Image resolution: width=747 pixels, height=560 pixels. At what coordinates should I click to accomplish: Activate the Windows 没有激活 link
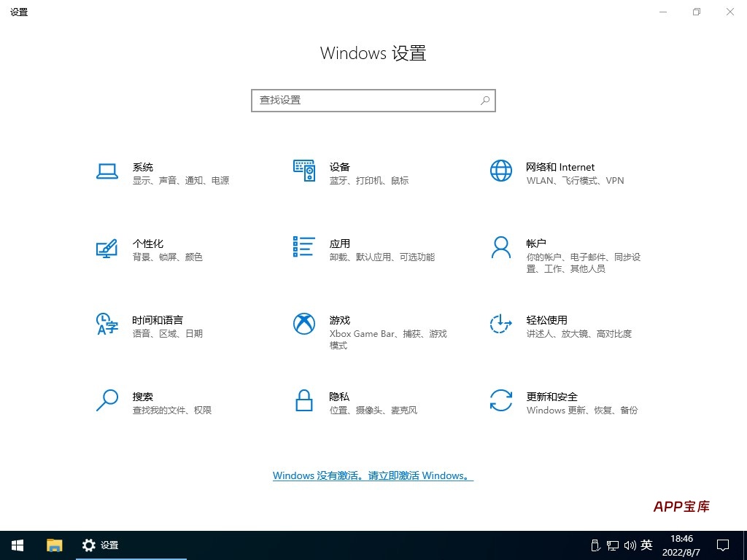(x=373, y=475)
